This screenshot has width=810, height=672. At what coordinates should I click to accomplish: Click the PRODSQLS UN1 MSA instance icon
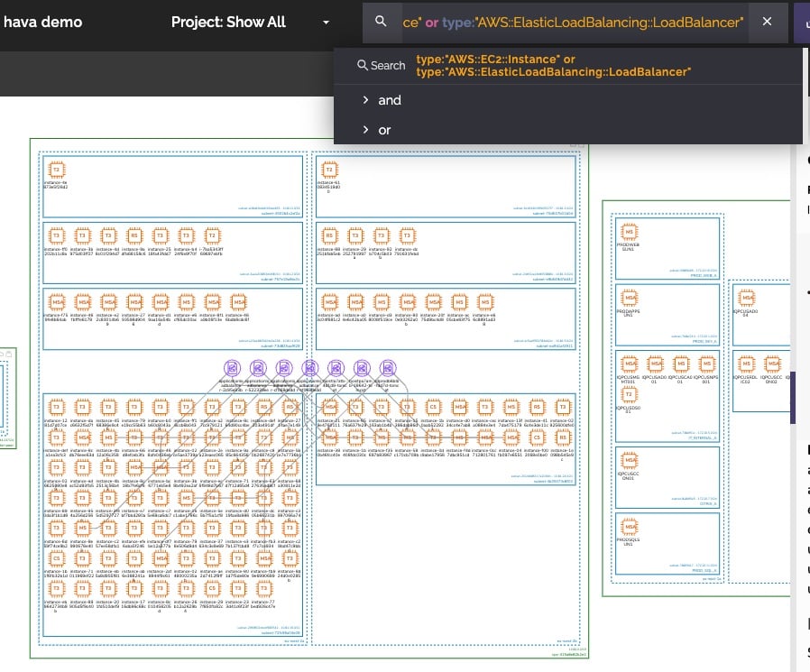point(628,524)
